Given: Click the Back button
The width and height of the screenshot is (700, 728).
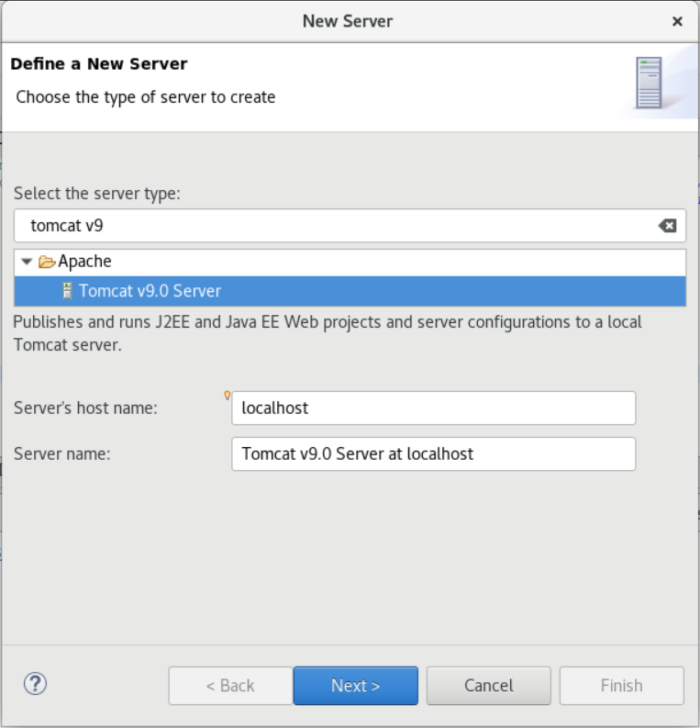Looking at the screenshot, I should click(230, 686).
